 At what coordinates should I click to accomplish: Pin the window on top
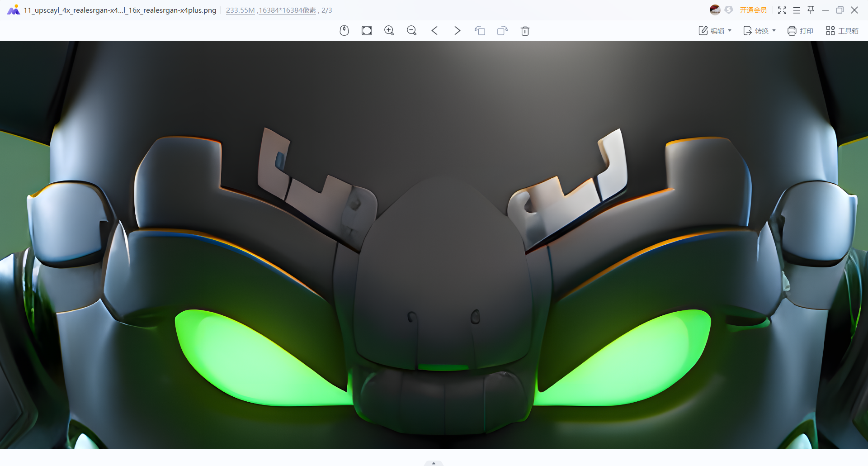point(811,10)
